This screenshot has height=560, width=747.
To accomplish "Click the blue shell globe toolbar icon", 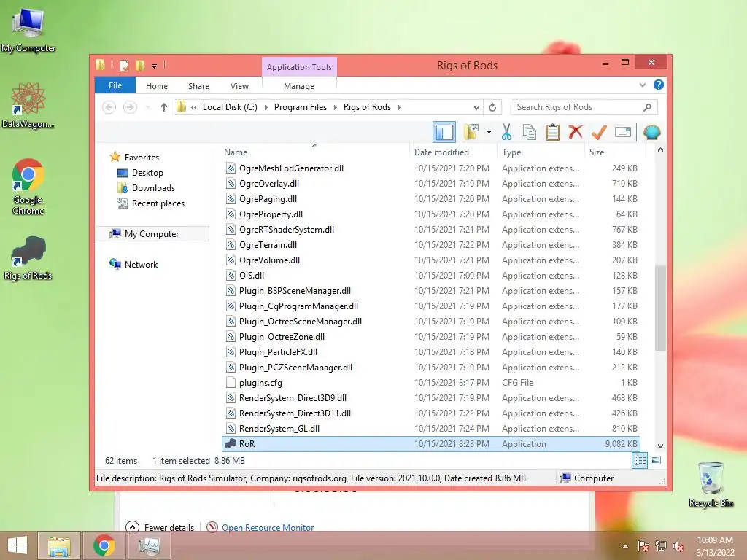I will point(651,132).
